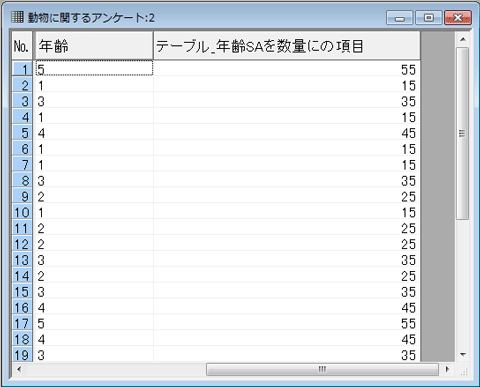The height and width of the screenshot is (387, 480).
Task: Select row number 10 header
Action: [22, 212]
